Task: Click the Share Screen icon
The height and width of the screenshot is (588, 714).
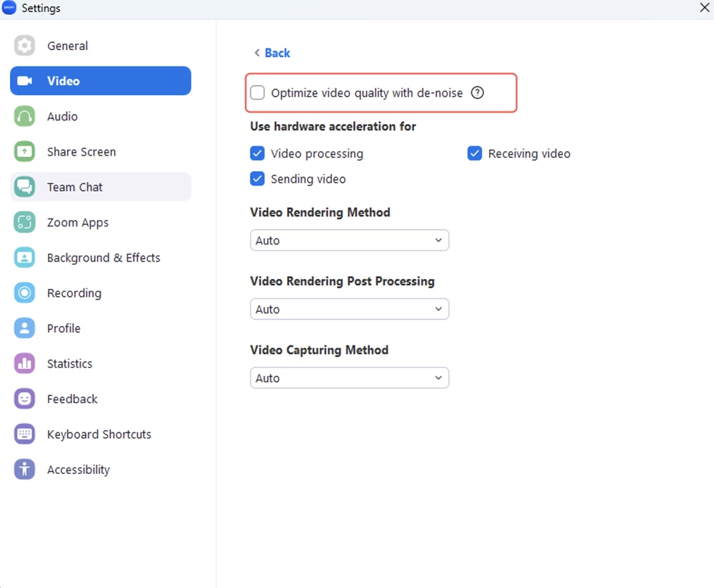Action: click(24, 151)
